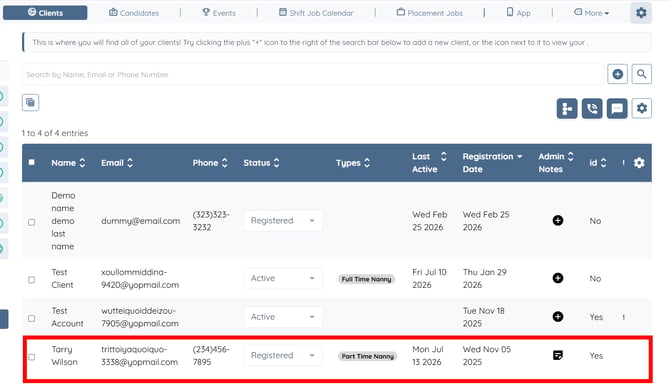This screenshot has width=670, height=384.
Task: Open the status dropdown for Tarry Wilson
Action: [x=283, y=355]
